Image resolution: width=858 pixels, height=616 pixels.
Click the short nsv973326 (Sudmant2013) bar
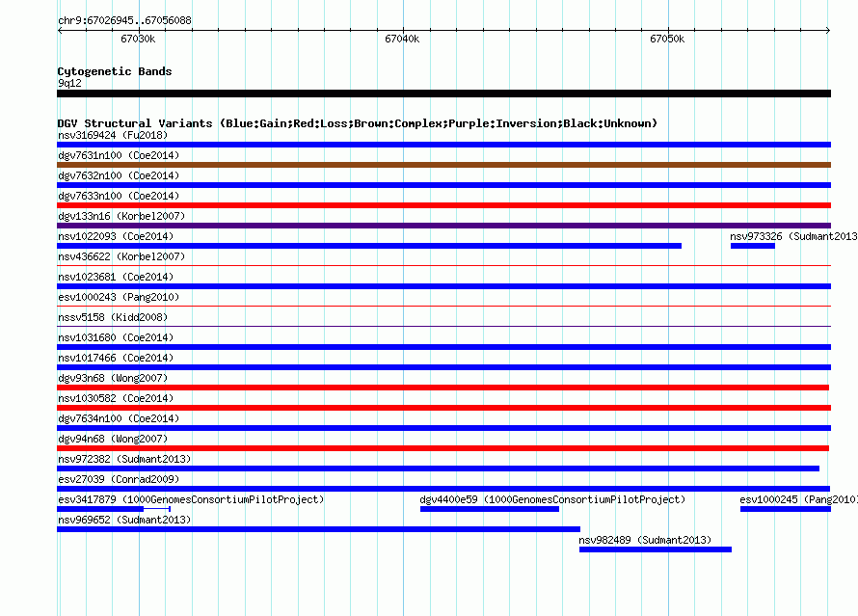753,246
